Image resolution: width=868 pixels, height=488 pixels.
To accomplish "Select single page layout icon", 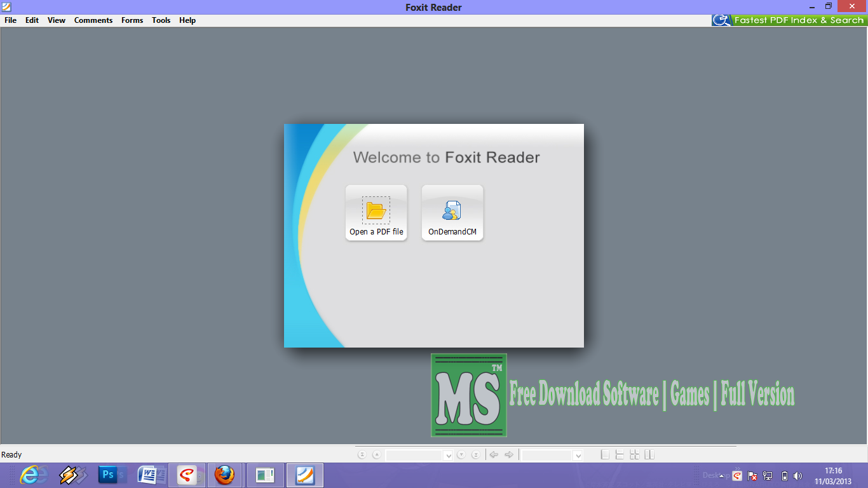I will point(605,455).
